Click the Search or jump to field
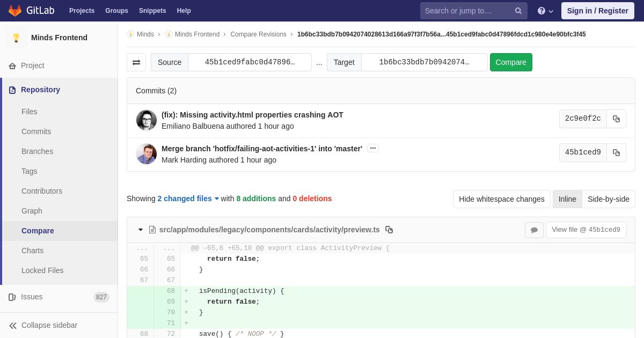Screen dimensions: 644x338 coord(466,11)
